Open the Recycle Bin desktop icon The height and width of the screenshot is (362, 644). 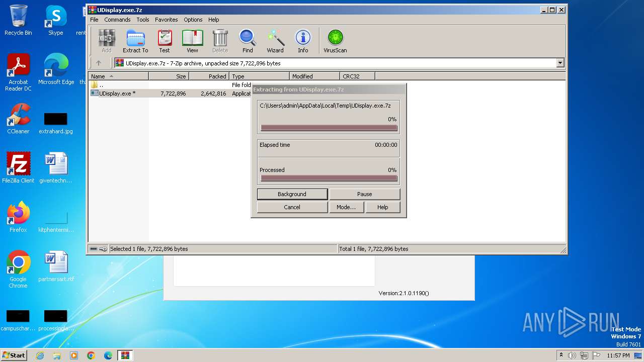18,20
